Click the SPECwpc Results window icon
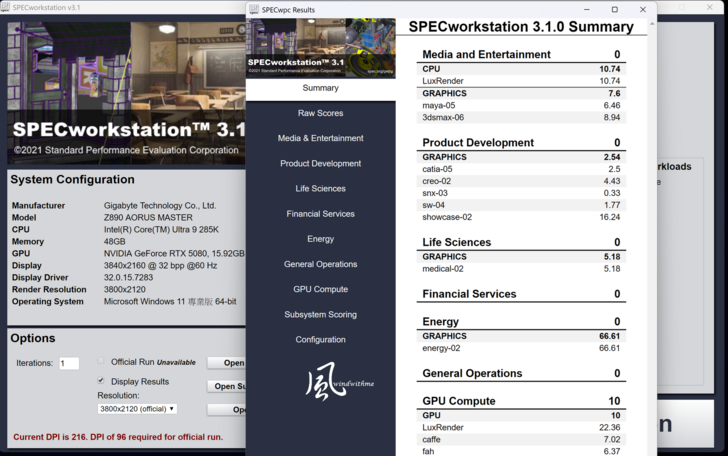728x456 pixels. click(254, 9)
